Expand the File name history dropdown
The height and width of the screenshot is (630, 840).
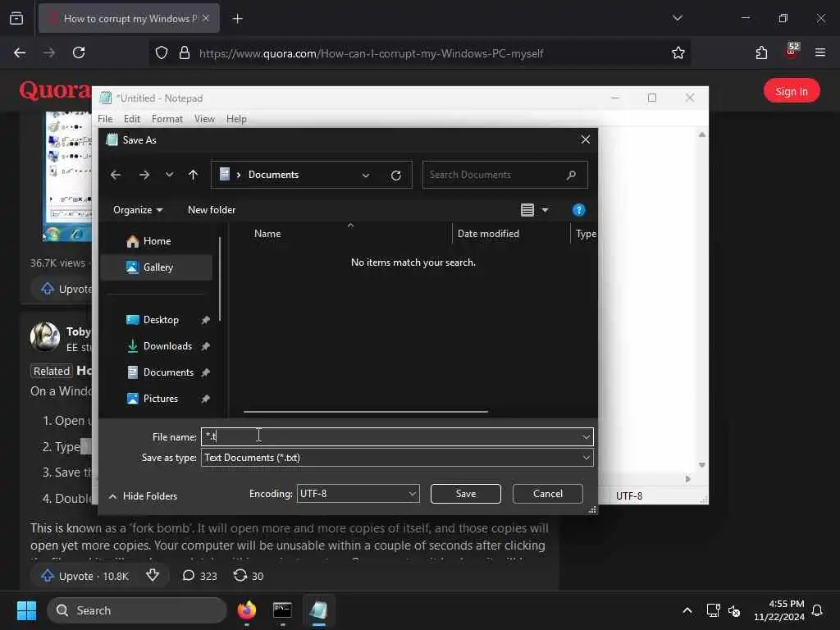pos(586,436)
